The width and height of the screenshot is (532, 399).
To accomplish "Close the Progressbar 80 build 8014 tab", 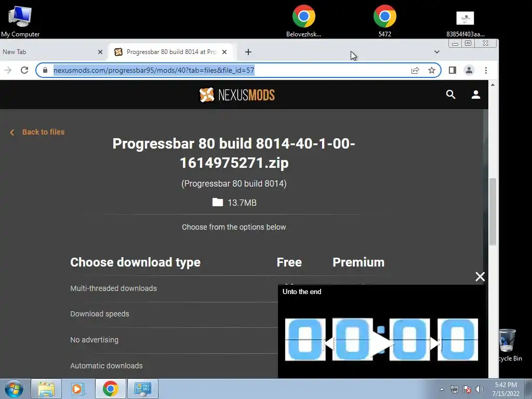I will tap(224, 52).
